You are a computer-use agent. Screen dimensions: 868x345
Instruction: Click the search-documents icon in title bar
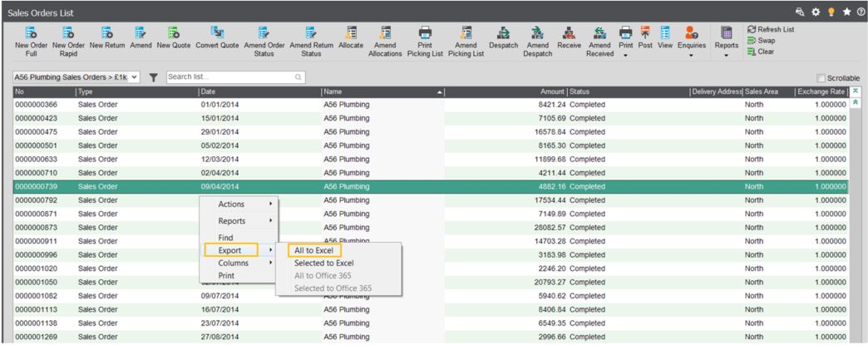pos(799,12)
